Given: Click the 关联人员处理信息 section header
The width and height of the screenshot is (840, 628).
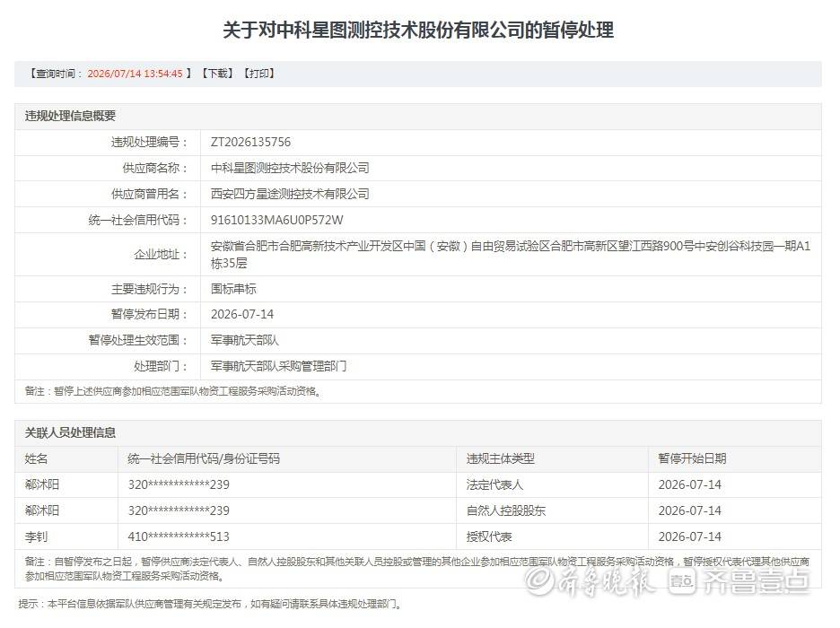Looking at the screenshot, I should tap(70, 432).
